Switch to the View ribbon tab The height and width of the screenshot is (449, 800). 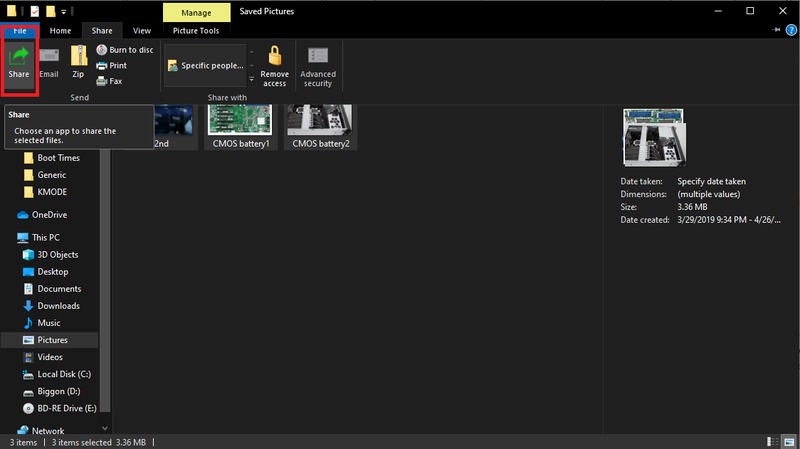[x=142, y=31]
